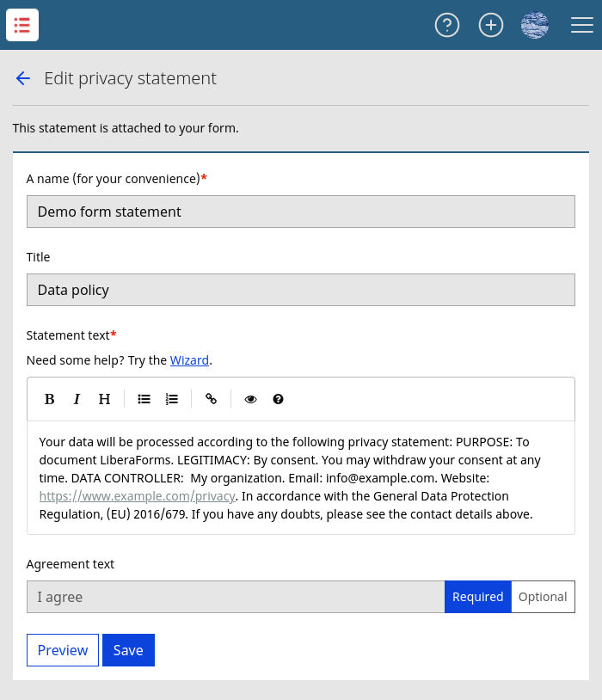Open the help question mark icon
Viewport: 602px width, 700px height.
pyautogui.click(x=447, y=25)
